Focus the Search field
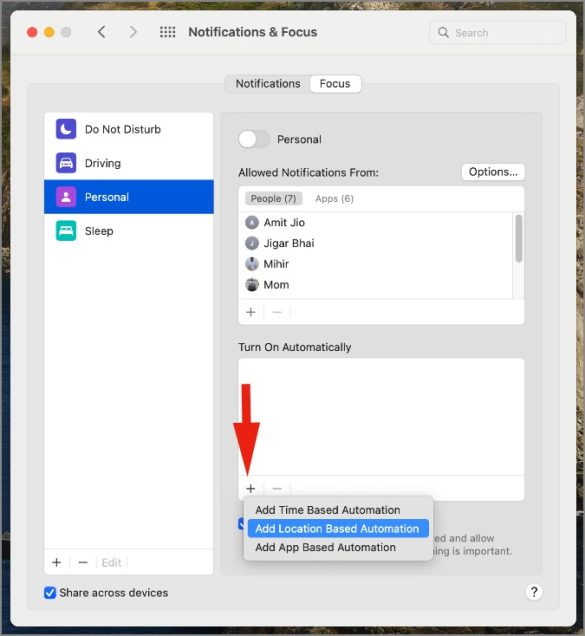The width and height of the screenshot is (585, 636). (x=497, y=32)
